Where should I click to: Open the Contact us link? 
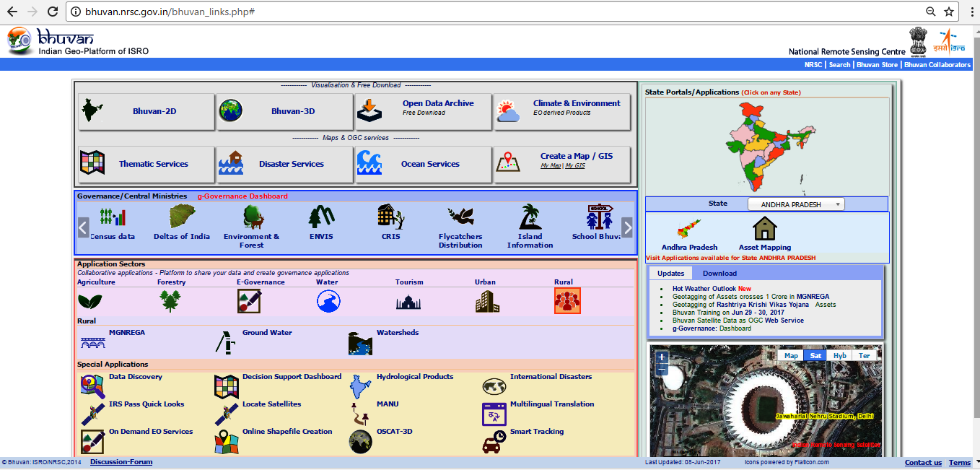point(923,463)
